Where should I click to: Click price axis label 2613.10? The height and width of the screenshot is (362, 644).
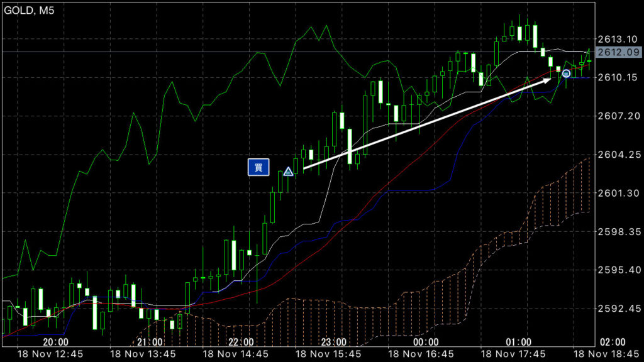[618, 40]
